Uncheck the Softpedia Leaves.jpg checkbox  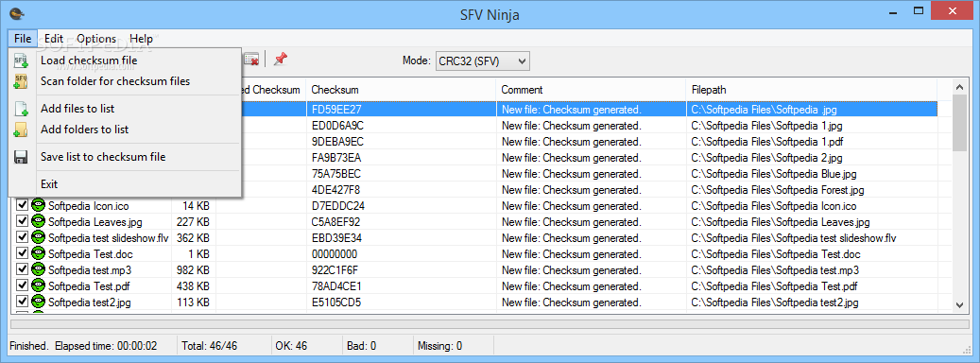coord(23,221)
